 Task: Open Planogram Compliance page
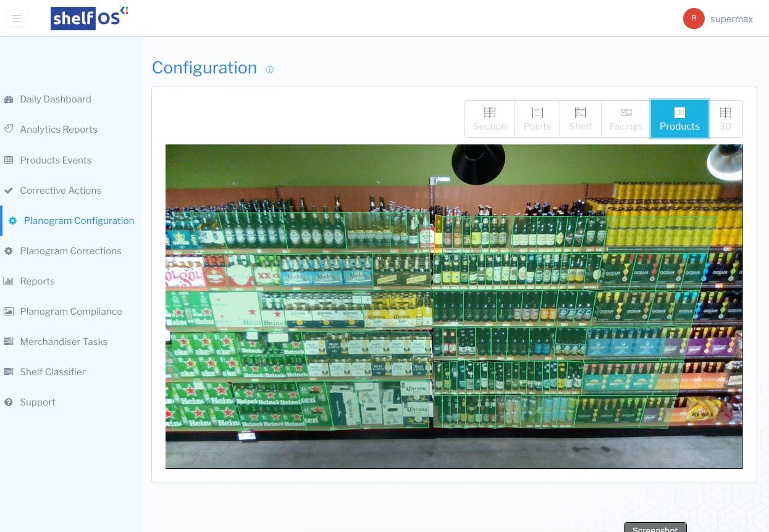pyautogui.click(x=71, y=312)
